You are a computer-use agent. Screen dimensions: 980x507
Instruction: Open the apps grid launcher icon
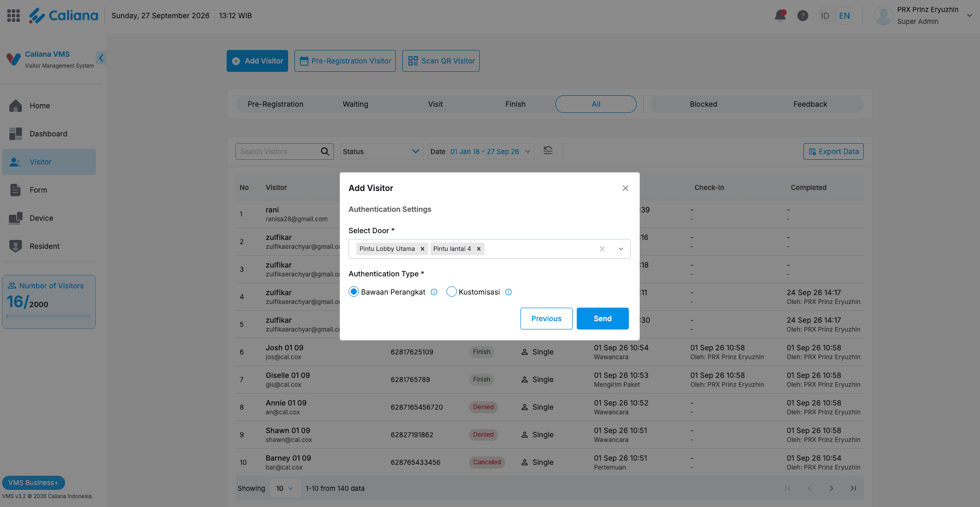14,16
